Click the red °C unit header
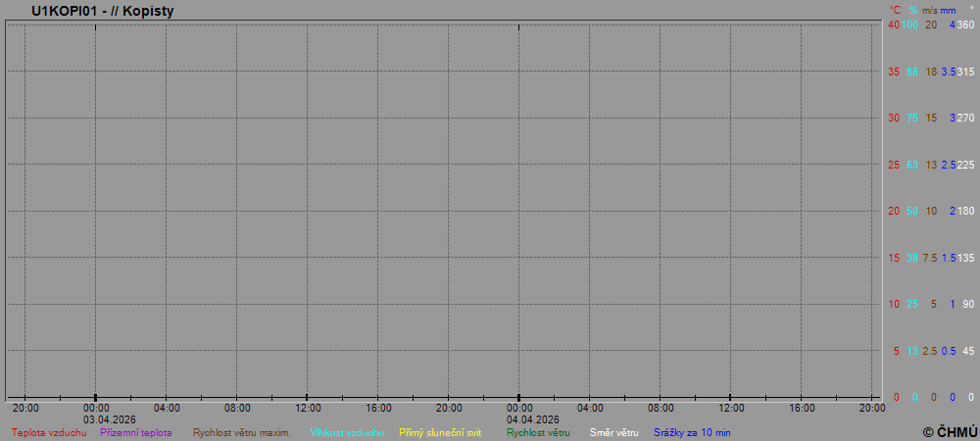The height and width of the screenshot is (441, 980). tap(895, 10)
